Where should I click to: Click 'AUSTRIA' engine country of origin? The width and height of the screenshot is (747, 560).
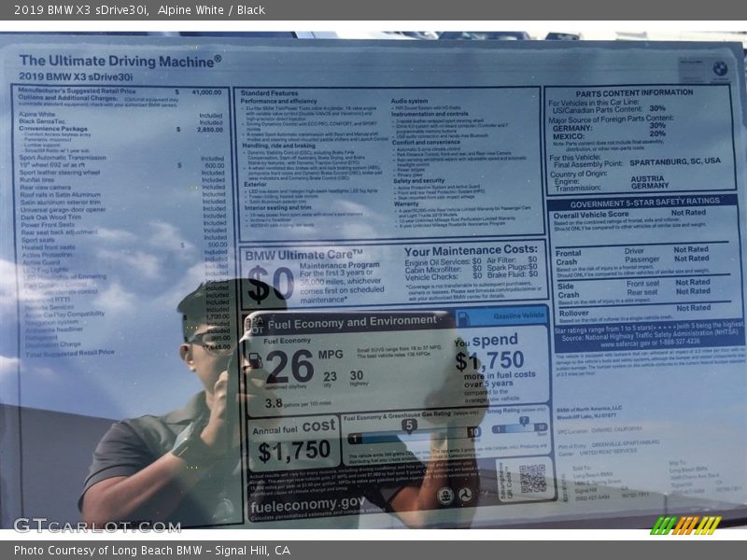click(647, 178)
